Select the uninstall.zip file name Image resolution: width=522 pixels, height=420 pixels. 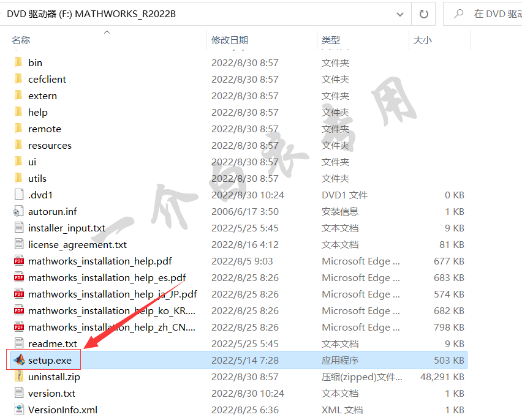coord(55,377)
